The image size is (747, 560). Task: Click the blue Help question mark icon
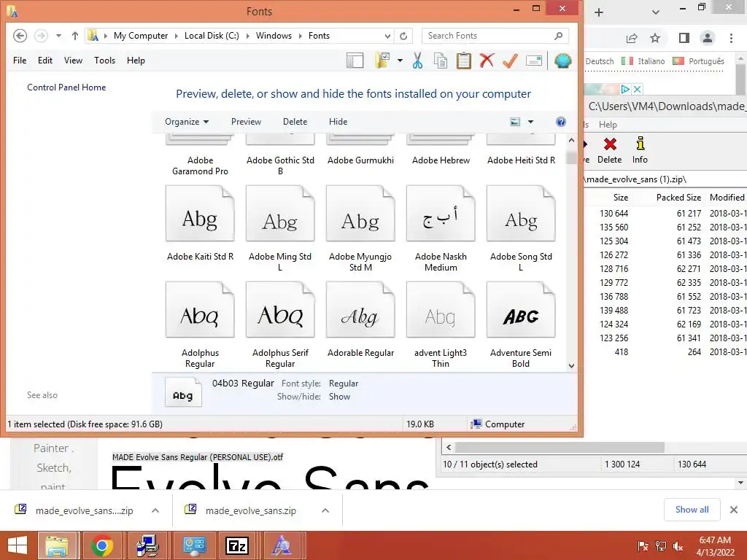click(x=561, y=122)
